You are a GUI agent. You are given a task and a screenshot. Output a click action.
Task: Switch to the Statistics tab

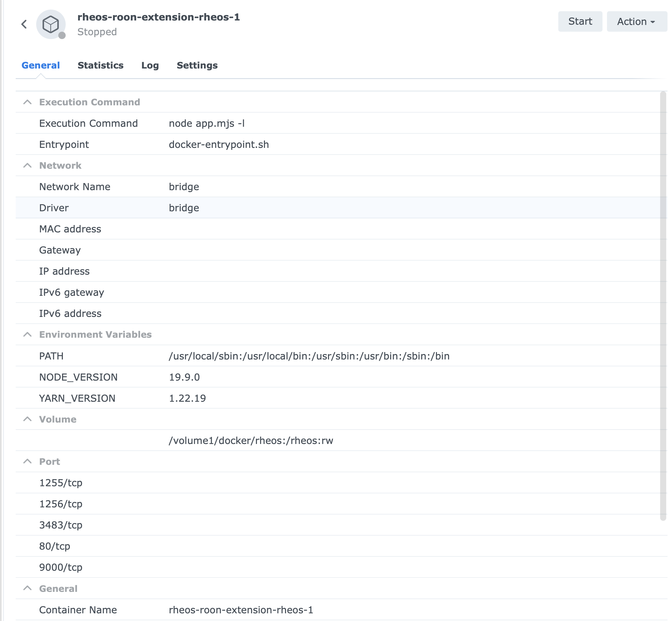(x=101, y=65)
